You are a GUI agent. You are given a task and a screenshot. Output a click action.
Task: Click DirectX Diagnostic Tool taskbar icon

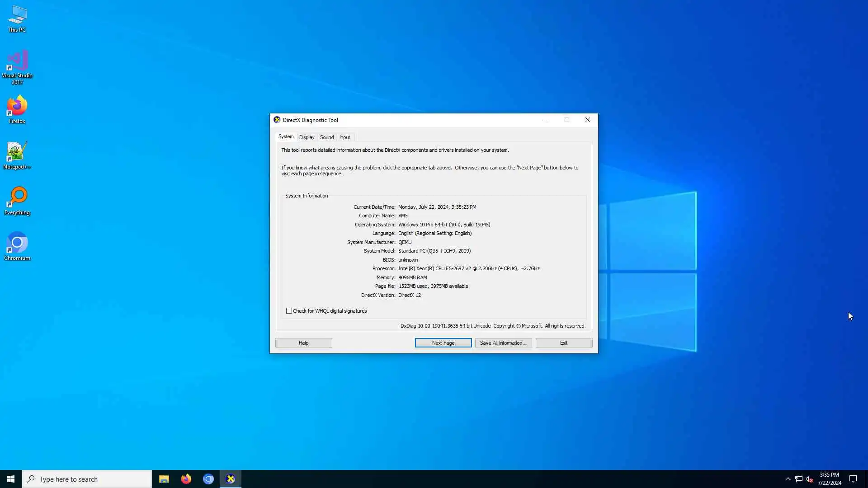click(x=231, y=479)
